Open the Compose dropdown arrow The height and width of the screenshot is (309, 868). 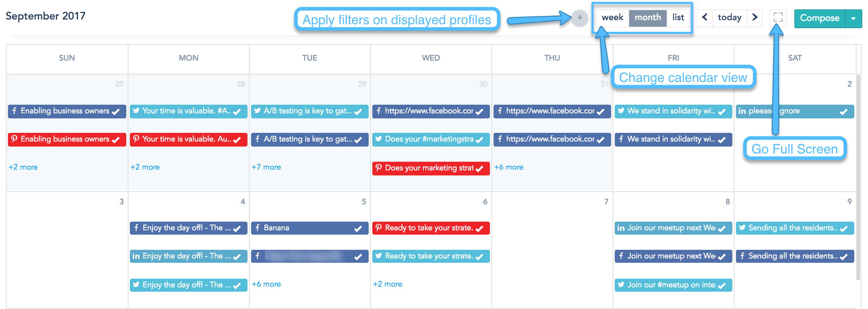click(x=853, y=18)
